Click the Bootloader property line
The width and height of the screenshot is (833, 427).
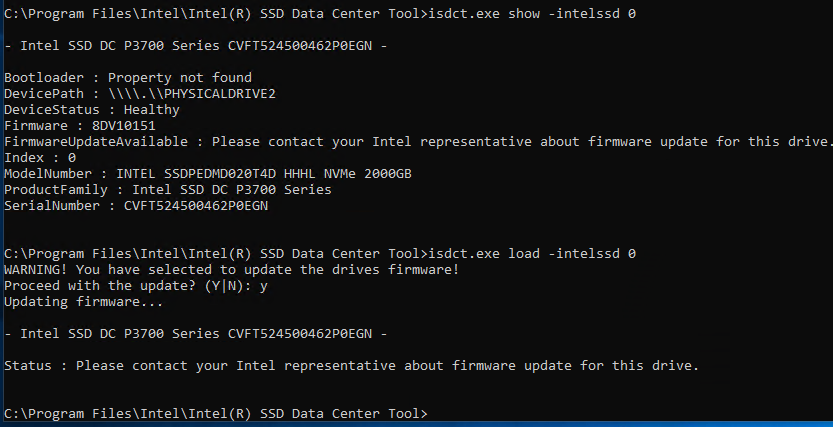[128, 77]
